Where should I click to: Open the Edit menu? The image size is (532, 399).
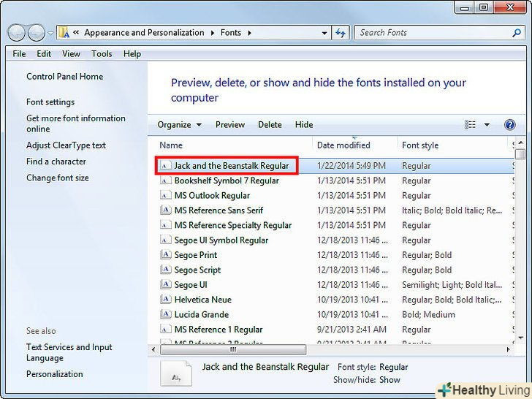pos(44,54)
